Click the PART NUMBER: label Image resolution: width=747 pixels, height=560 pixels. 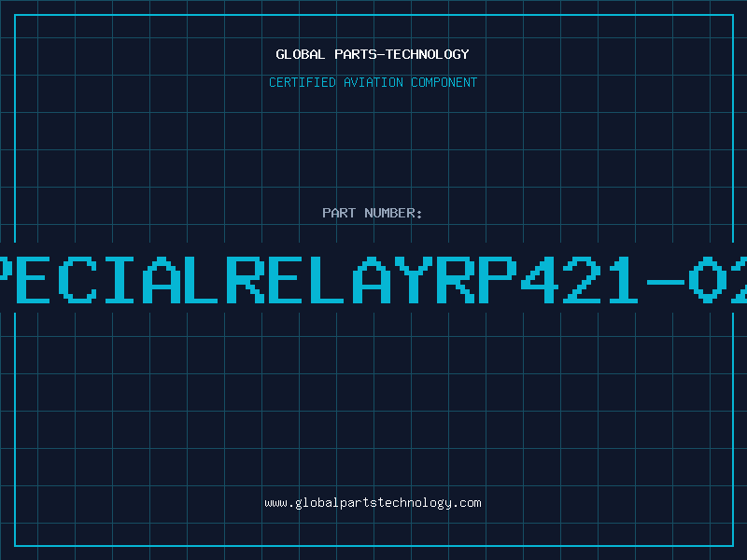pos(373,213)
